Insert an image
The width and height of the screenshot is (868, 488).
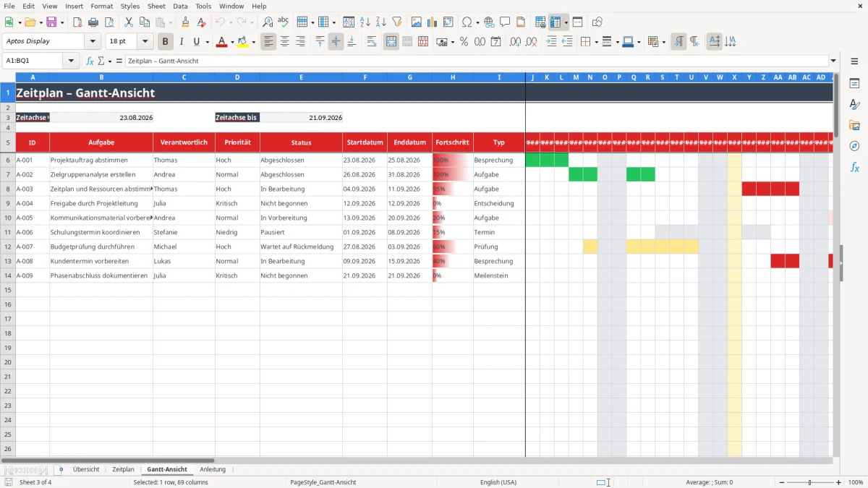click(x=417, y=22)
